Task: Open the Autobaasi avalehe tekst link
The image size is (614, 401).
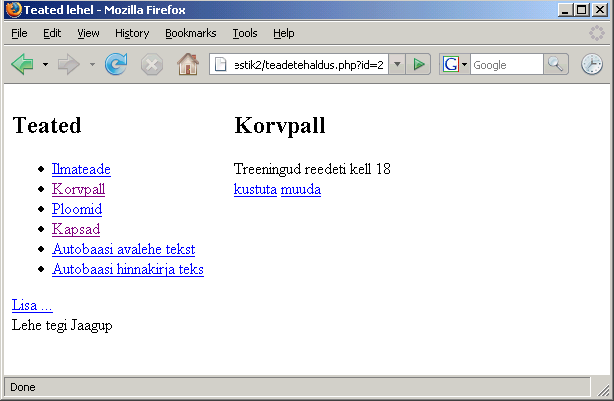Action: [123, 249]
